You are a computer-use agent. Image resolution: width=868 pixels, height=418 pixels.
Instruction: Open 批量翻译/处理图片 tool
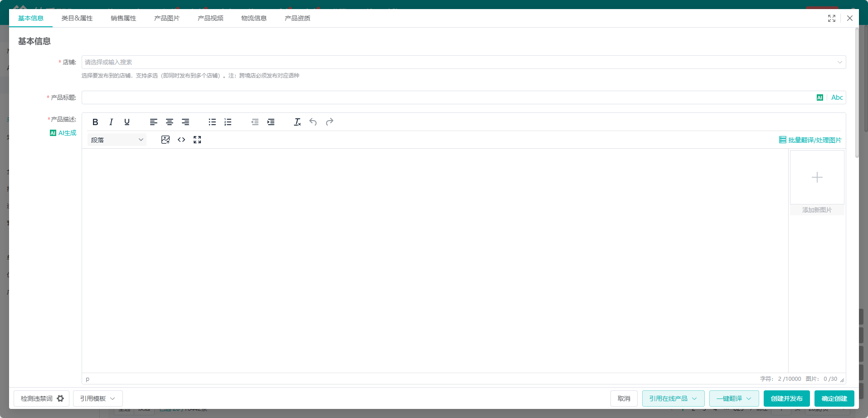pos(810,140)
